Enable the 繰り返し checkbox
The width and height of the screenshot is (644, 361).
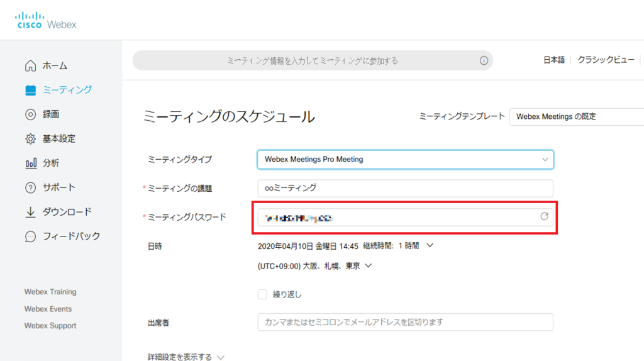coord(262,294)
